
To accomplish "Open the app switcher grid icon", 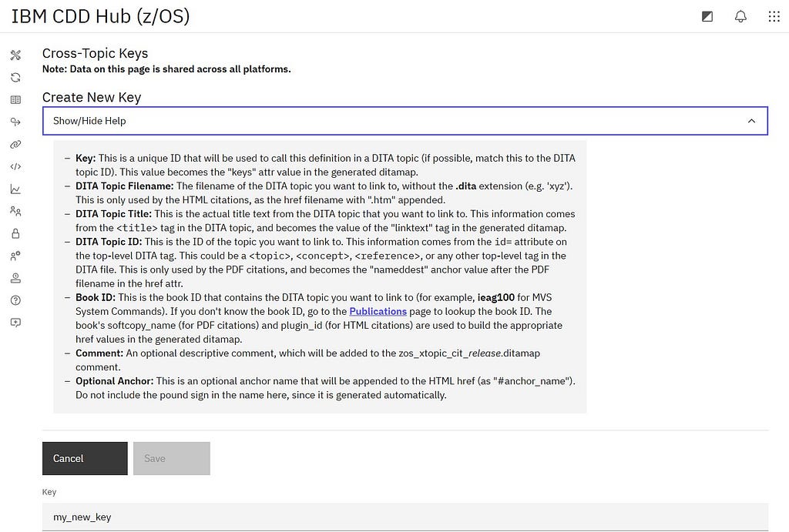I will click(x=774, y=17).
